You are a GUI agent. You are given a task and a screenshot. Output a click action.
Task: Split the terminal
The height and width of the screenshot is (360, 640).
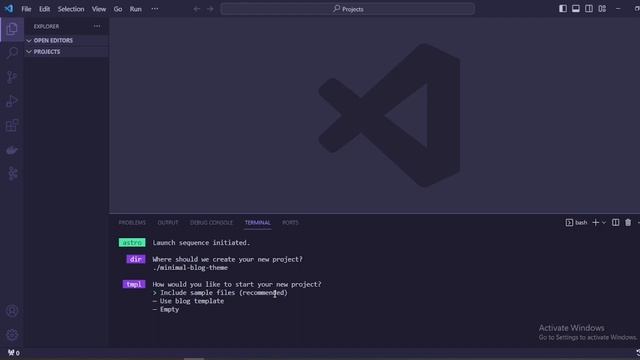[616, 222]
